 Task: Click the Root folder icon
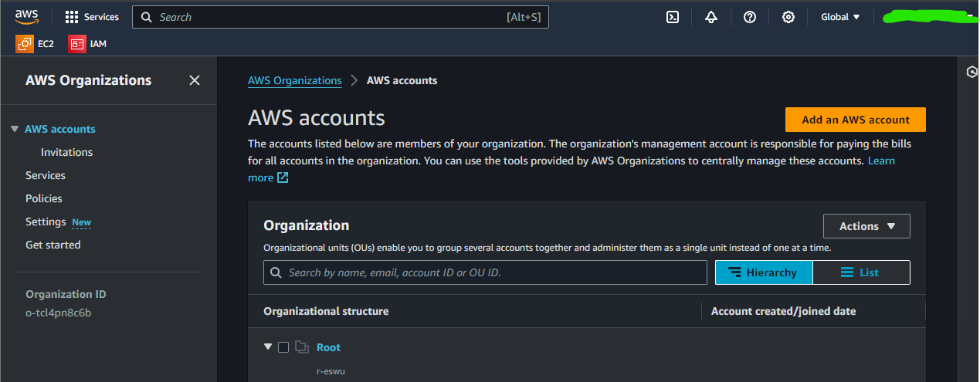[302, 347]
